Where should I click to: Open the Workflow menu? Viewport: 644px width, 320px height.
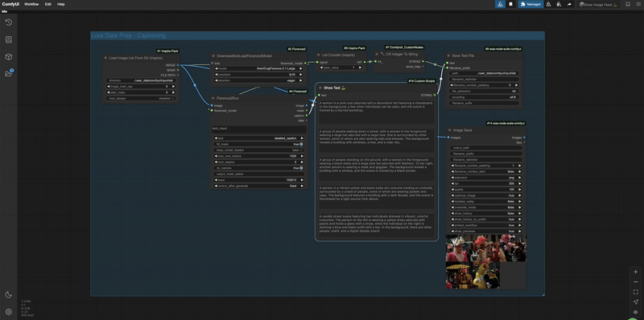point(31,4)
